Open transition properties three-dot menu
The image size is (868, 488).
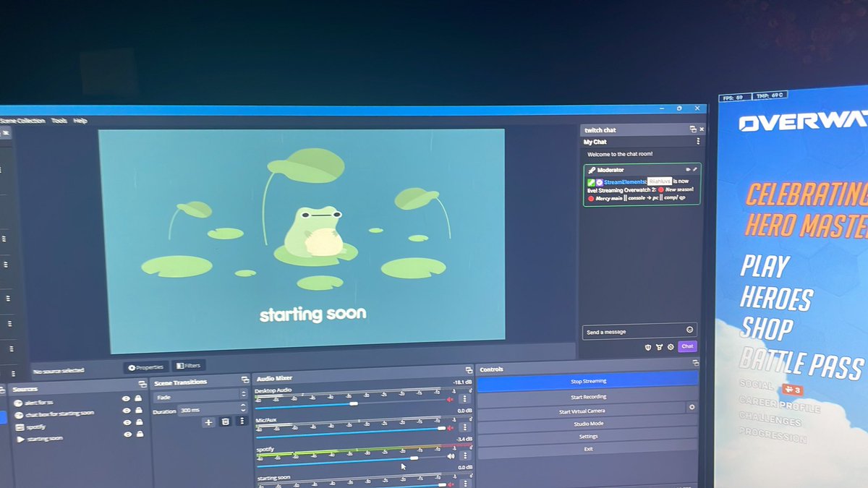pyautogui.click(x=242, y=421)
